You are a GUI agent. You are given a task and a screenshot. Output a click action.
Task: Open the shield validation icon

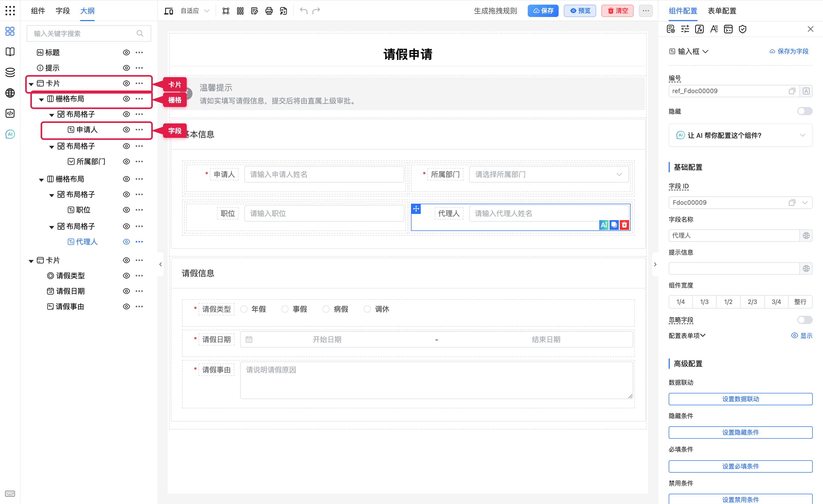[742, 29]
